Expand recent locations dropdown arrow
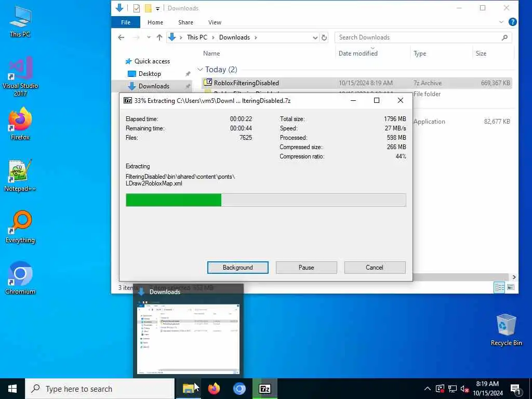This screenshot has height=399, width=532. click(x=149, y=37)
